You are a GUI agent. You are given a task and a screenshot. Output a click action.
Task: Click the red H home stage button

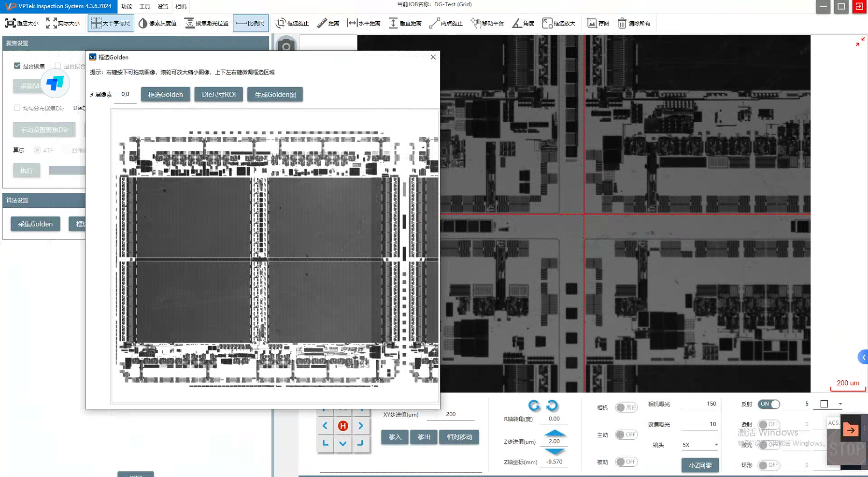pyautogui.click(x=343, y=426)
